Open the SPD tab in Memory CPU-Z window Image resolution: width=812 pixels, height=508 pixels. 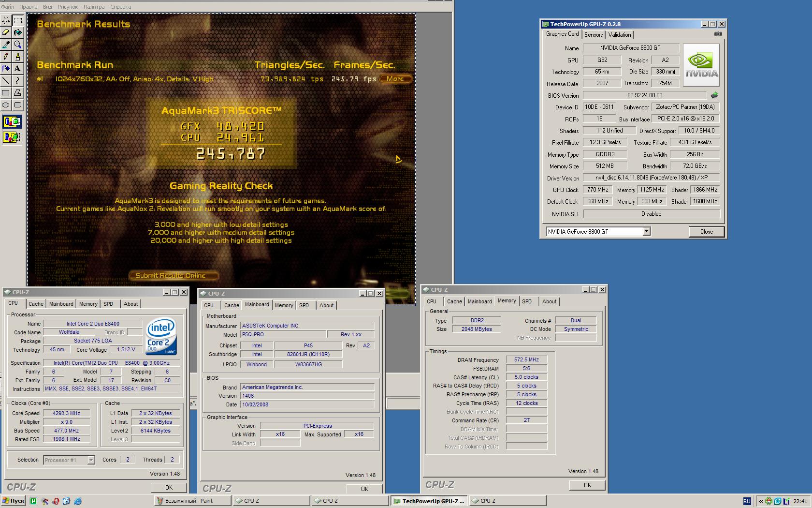(x=527, y=301)
